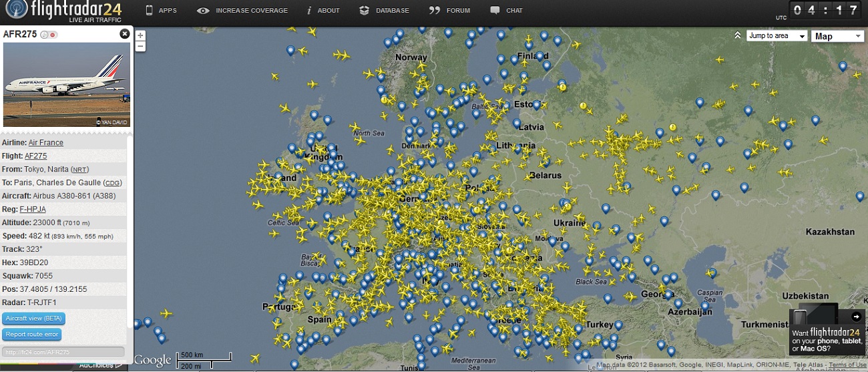Viewport: 868px width, 372px height.
Task: Open the Chat menu item
Action: tap(507, 11)
